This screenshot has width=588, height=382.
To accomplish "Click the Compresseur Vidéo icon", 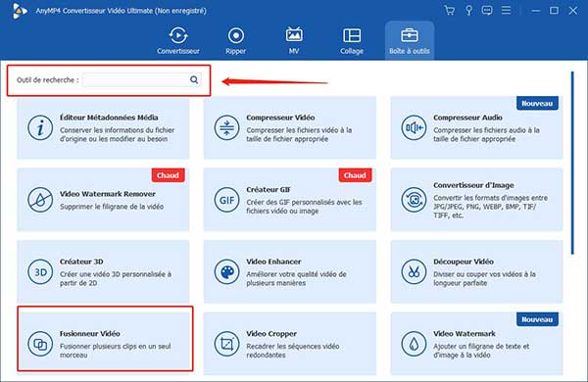I will pos(227,128).
